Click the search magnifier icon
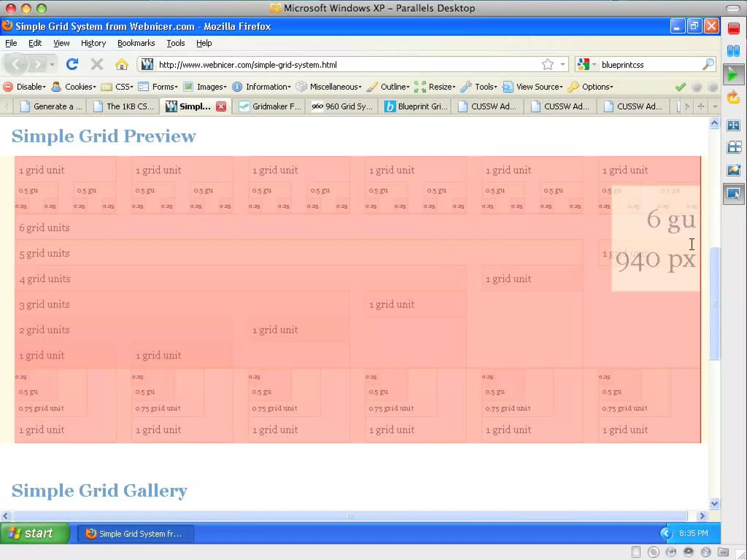The width and height of the screenshot is (747, 560). pyautogui.click(x=708, y=65)
